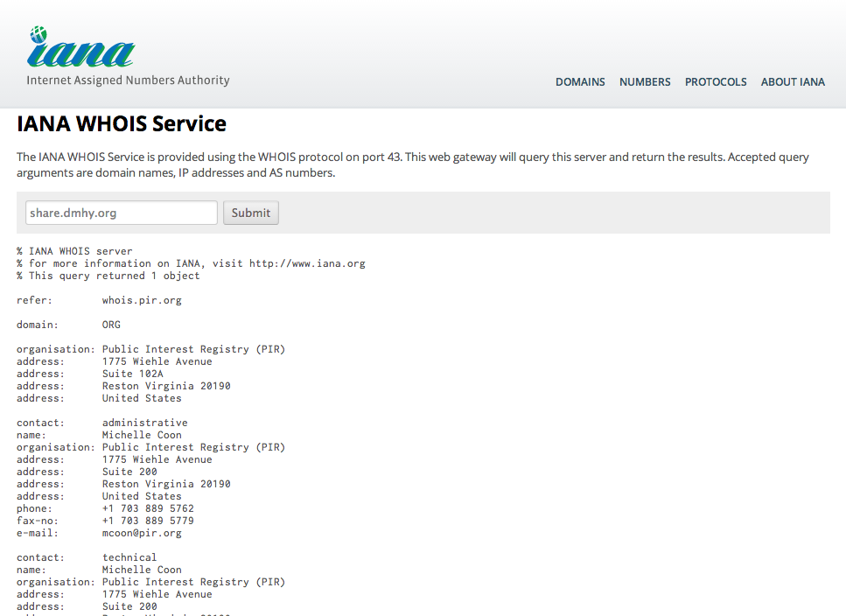Click the IANA logo
Screen dimensions: 846x616
81,47
